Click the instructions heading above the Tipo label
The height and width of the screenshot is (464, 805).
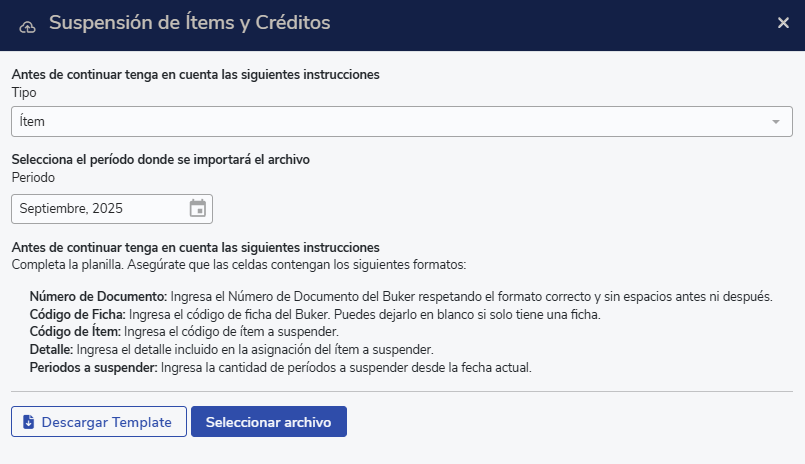195,75
